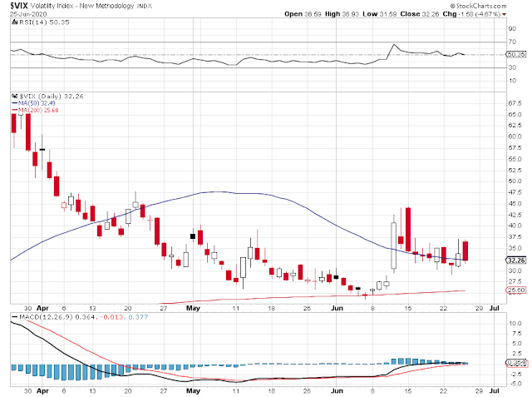Click the red line marker for MA(200)
The height and width of the screenshot is (397, 532).
[15, 110]
